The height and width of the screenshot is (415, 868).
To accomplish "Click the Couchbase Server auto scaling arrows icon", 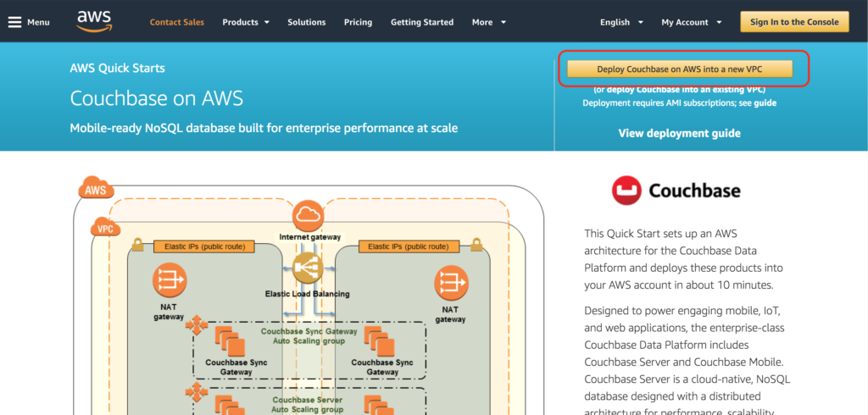I will coord(197,392).
